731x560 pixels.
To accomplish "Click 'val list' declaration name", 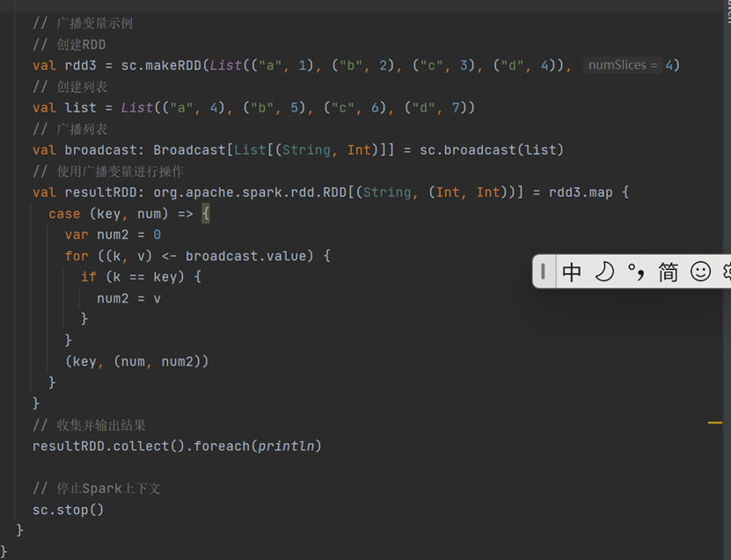I will click(80, 107).
